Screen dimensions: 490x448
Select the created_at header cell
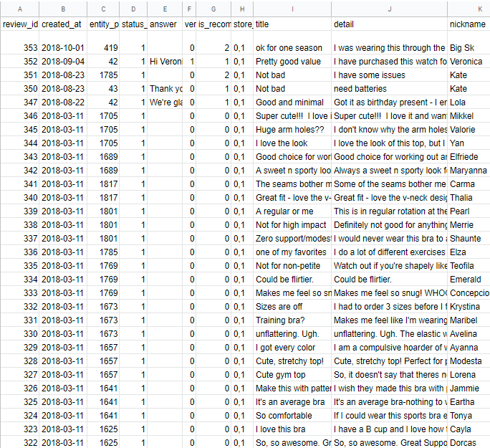(x=63, y=24)
